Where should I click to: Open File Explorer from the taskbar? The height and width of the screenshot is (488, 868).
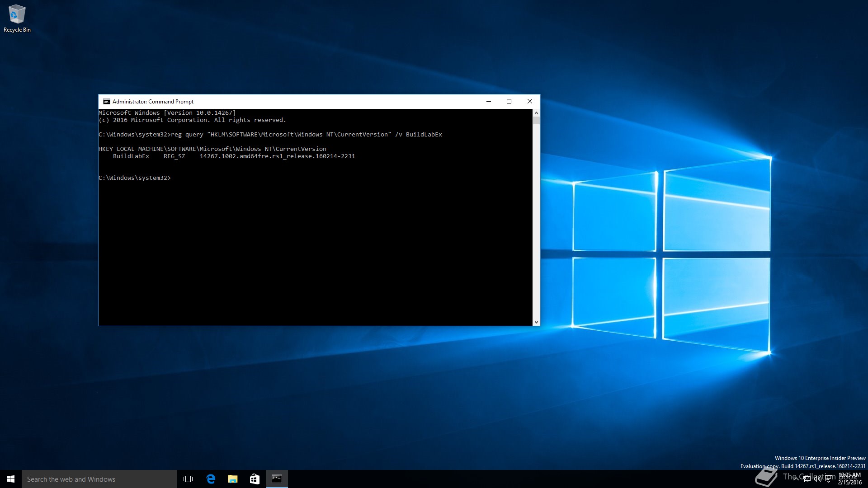click(233, 479)
